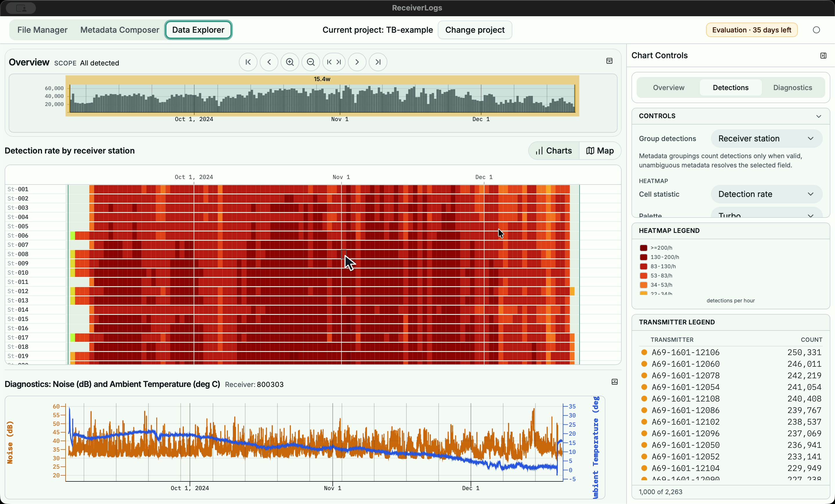Click the St-012 heatmap row label
The image size is (835, 504).
[x=18, y=291]
